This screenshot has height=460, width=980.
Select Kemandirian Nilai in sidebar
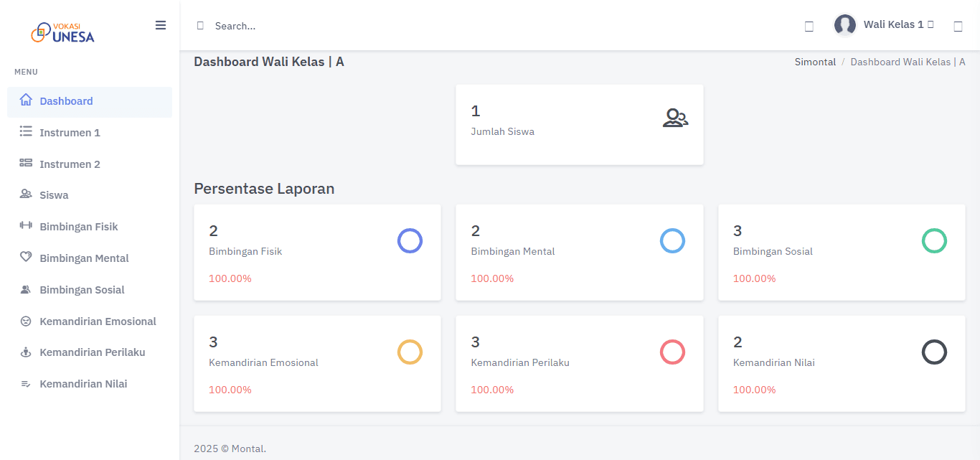click(90, 384)
